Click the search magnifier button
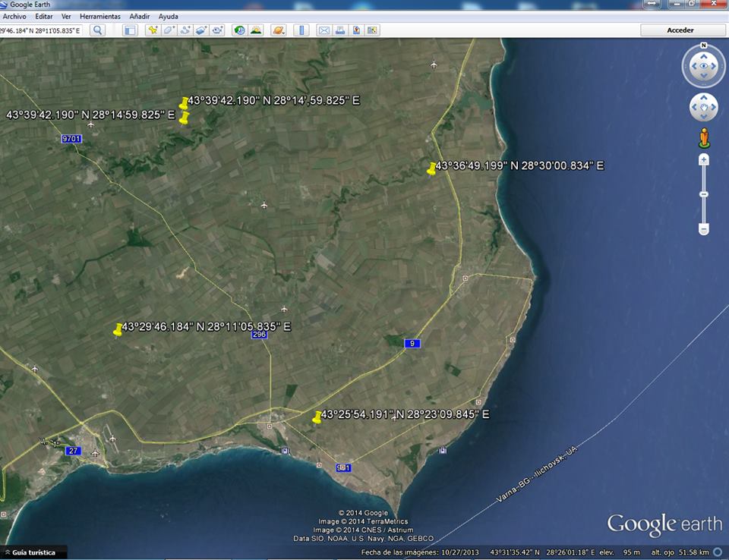Image resolution: width=729 pixels, height=560 pixels. point(98,30)
